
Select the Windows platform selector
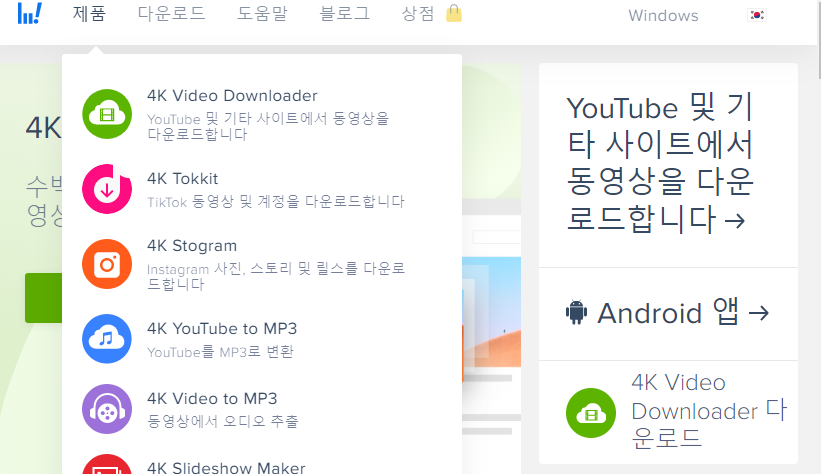(x=663, y=16)
